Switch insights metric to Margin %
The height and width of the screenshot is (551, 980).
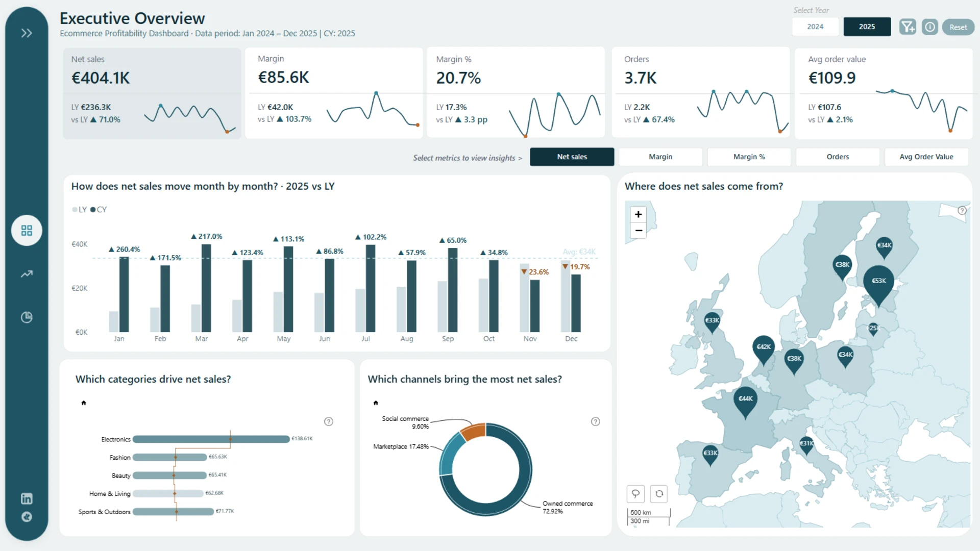point(749,157)
